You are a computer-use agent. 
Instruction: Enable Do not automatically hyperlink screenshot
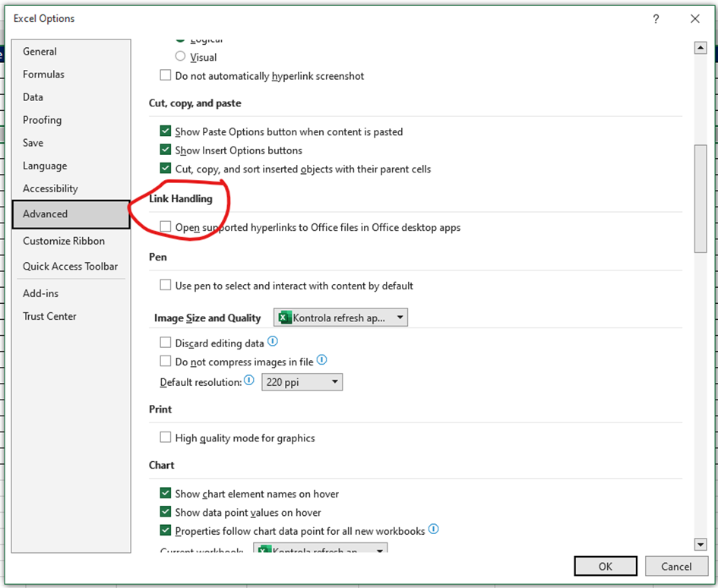166,75
